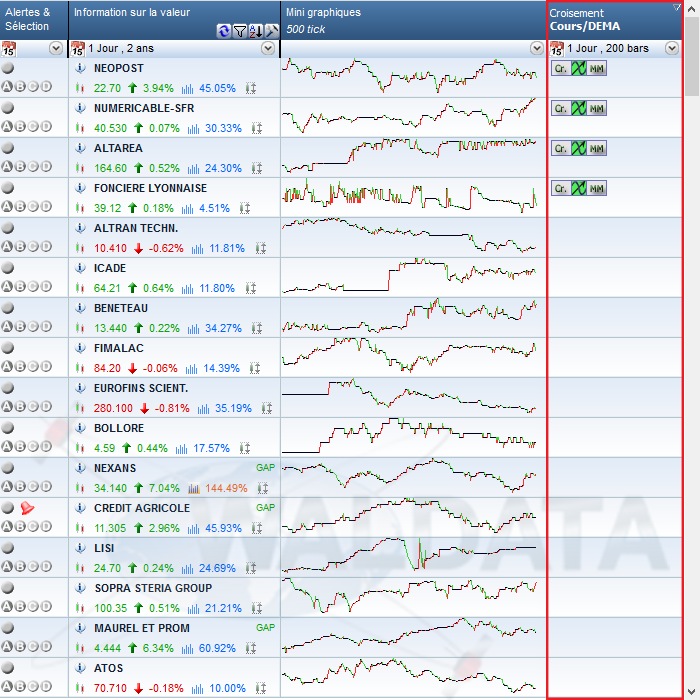
Task: Open candlestick chart icon for BOLLORE
Action: point(80,448)
